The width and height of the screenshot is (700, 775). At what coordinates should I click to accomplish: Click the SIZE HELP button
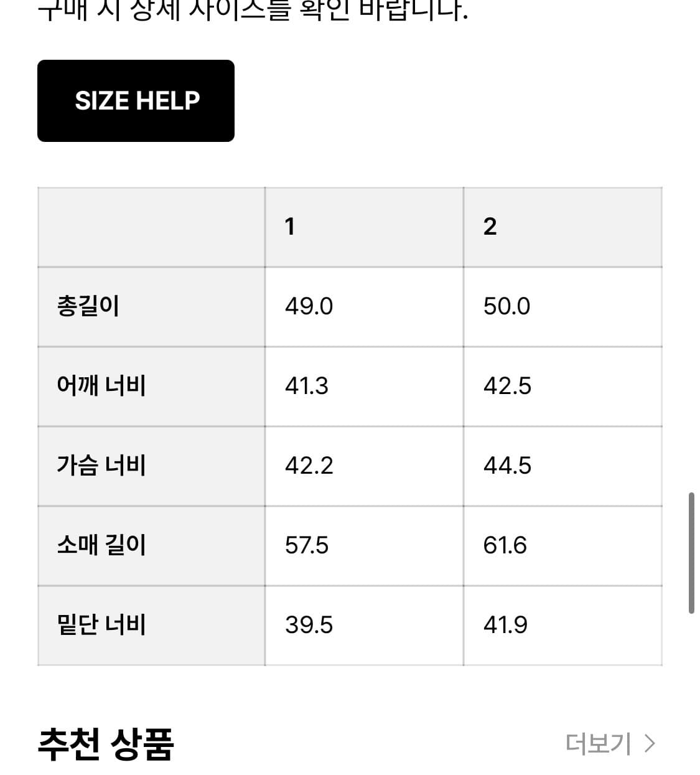coord(136,100)
